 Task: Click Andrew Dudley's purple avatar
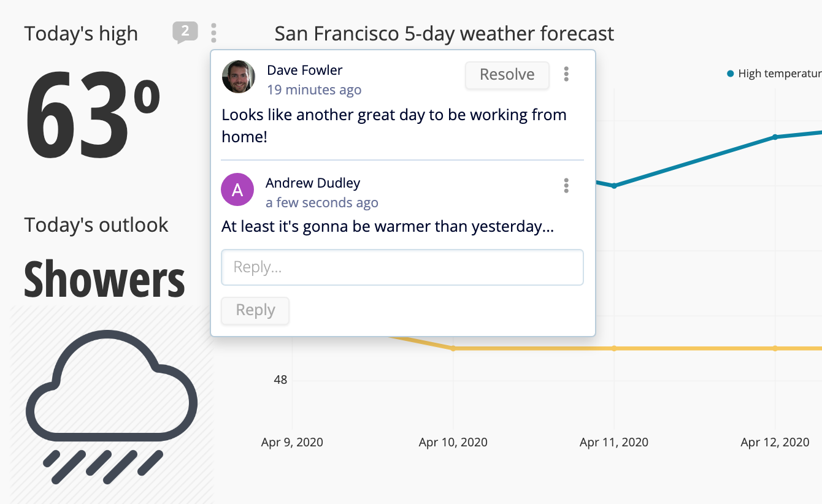(237, 189)
